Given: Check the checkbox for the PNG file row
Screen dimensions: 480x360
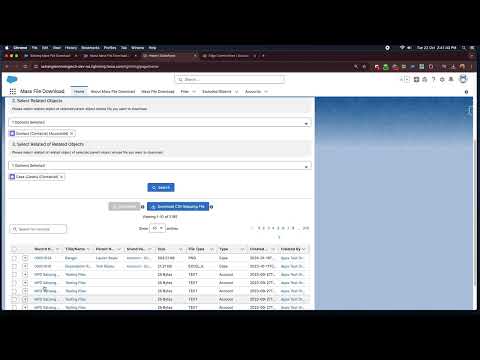Looking at the screenshot, I should pyautogui.click(x=14, y=258).
